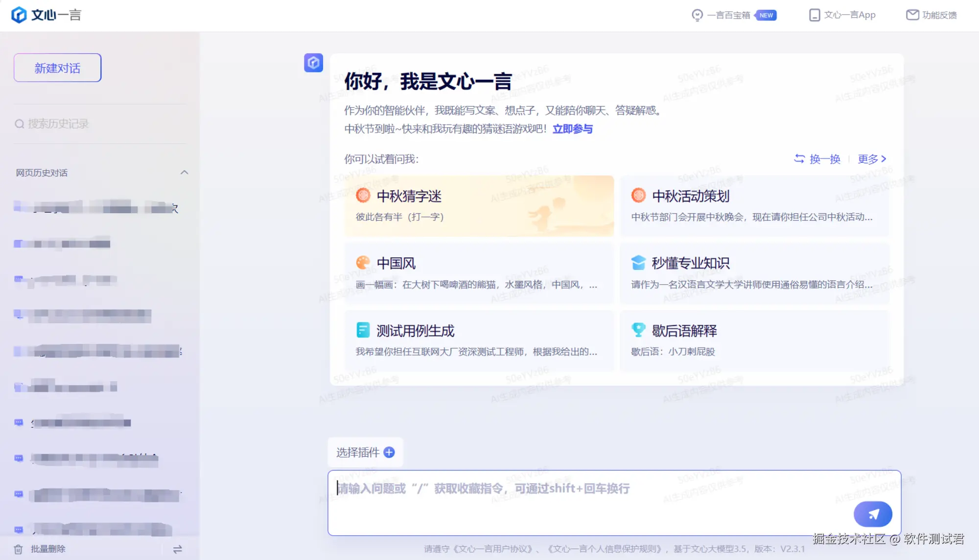Screen dimensions: 979x560
Task: Click the 文心一言App phone icon
Action: point(814,15)
